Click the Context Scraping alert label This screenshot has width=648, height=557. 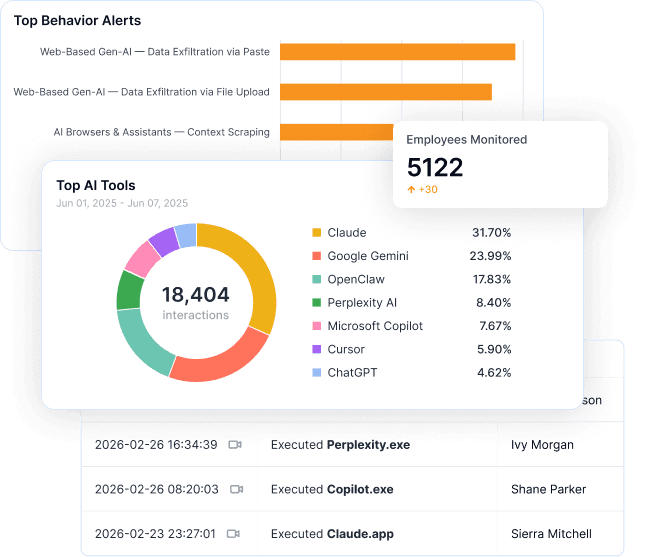point(161,132)
